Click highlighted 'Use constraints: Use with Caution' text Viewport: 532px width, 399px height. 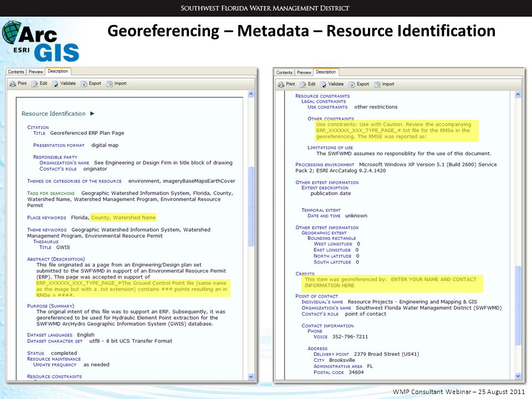(x=360, y=125)
